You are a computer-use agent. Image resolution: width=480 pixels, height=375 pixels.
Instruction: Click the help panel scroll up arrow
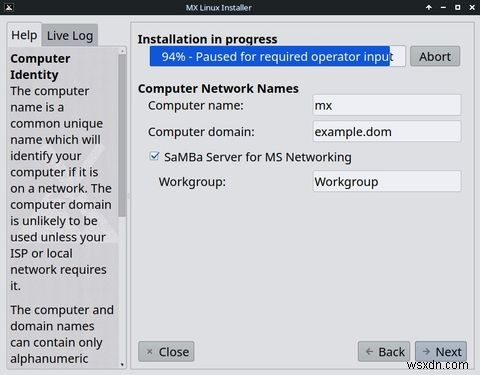pyautogui.click(x=122, y=51)
